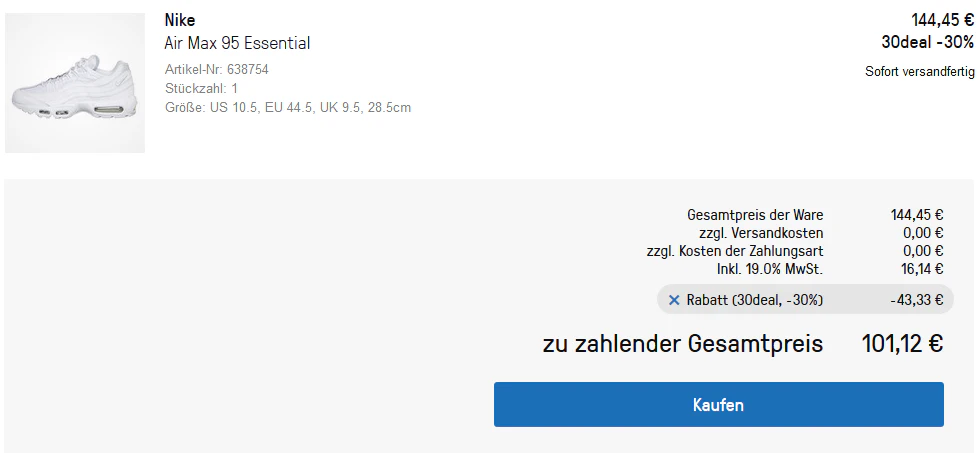980x453 pixels.
Task: Click the Rabatt (30deal, -30%) label
Action: [755, 300]
